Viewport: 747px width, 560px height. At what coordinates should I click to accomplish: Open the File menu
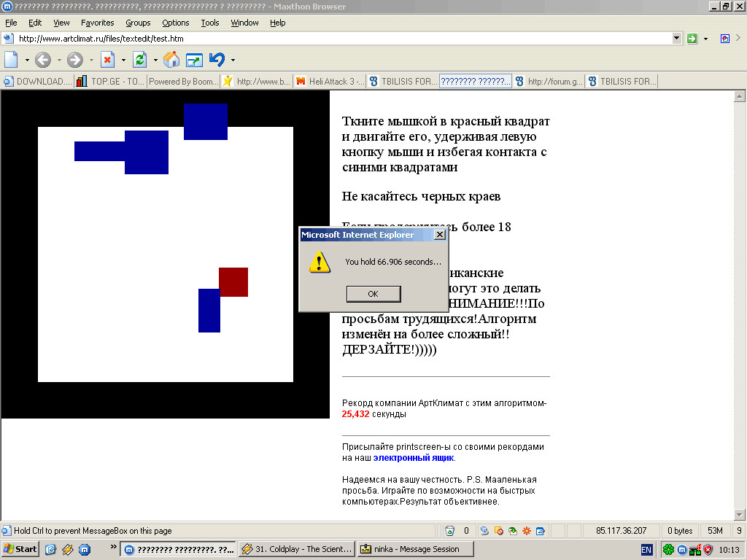pyautogui.click(x=11, y=23)
